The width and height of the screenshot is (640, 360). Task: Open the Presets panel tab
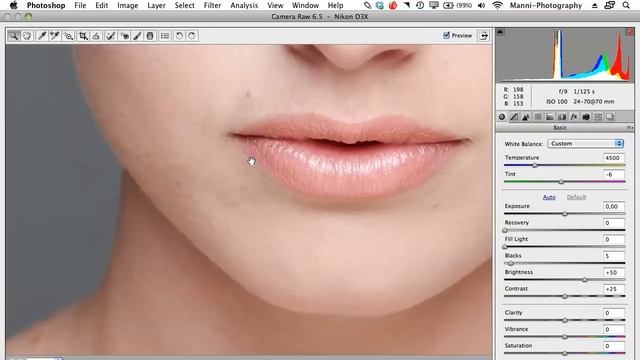tap(598, 117)
